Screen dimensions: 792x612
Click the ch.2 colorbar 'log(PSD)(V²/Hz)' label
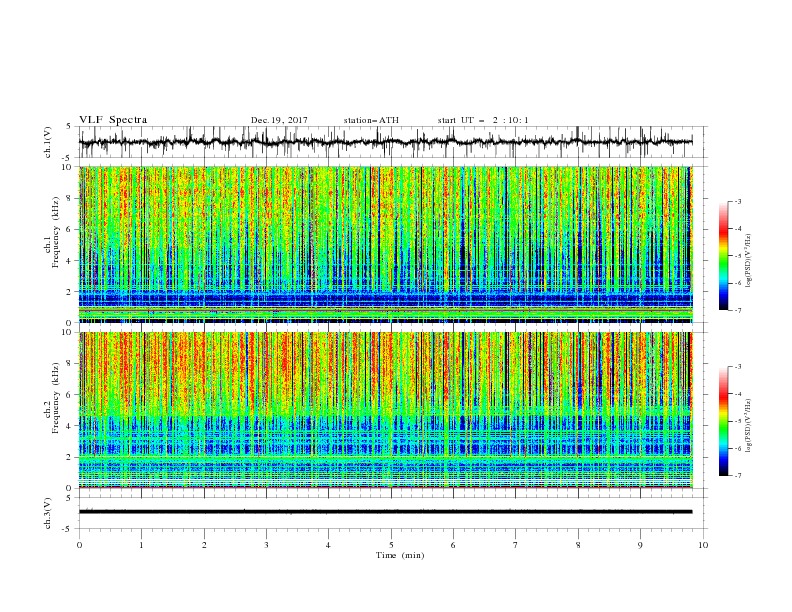point(749,426)
